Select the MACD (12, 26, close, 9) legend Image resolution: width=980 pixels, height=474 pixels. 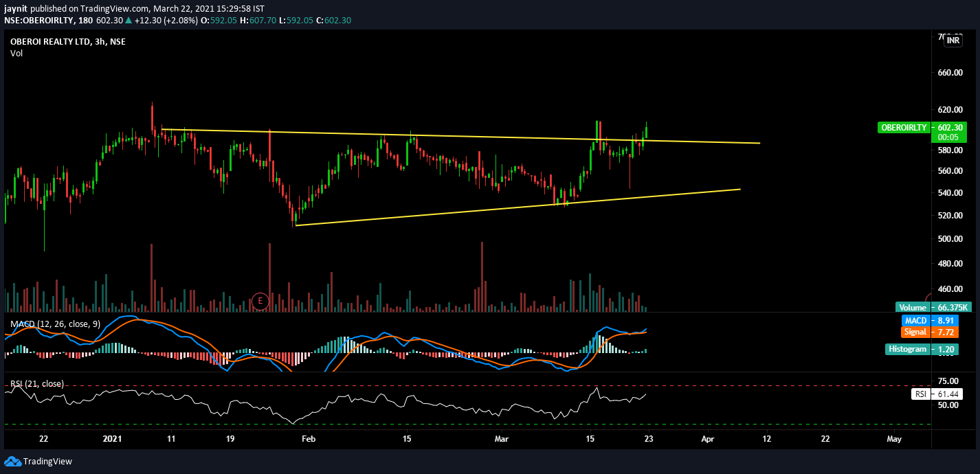click(x=54, y=323)
